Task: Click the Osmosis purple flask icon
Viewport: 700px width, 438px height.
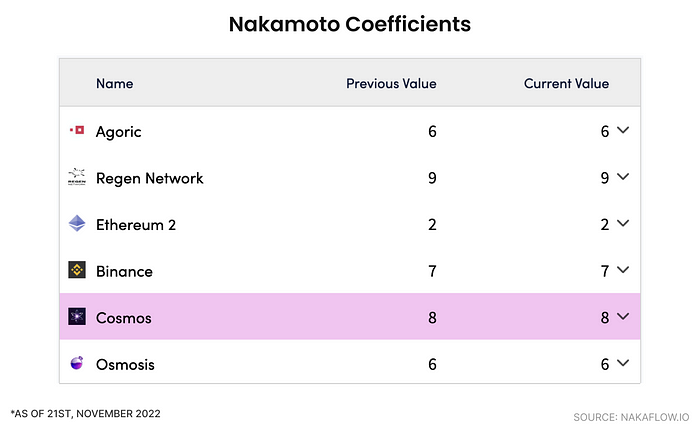Action: point(77,363)
